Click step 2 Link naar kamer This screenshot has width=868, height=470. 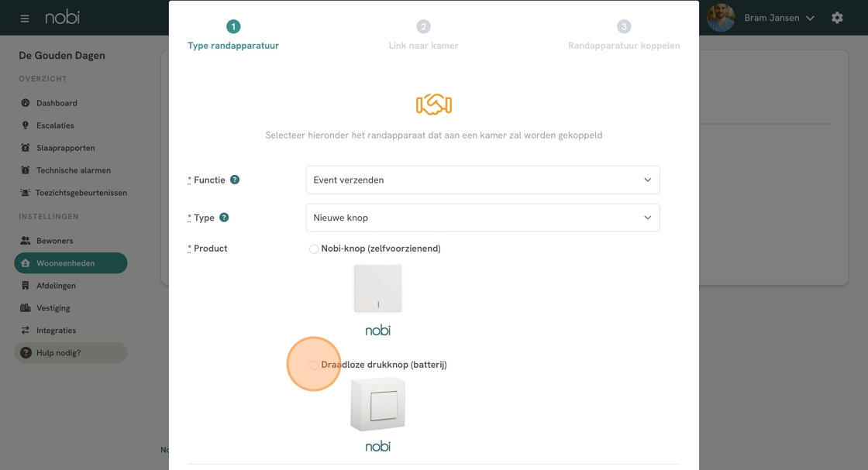[423, 35]
